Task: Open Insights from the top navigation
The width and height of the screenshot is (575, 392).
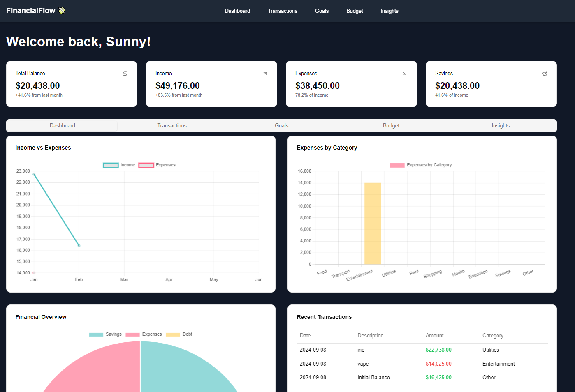Action: point(390,11)
